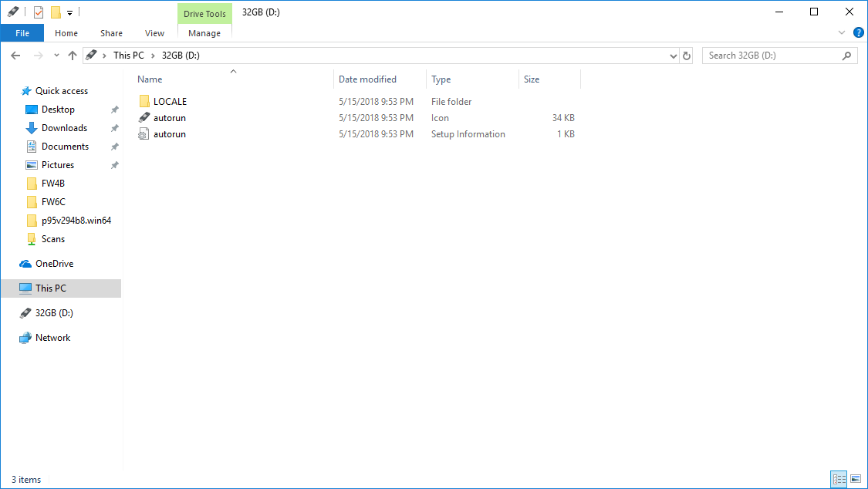The height and width of the screenshot is (489, 868).
Task: Click This PC in the address breadcrumb
Action: tap(128, 56)
